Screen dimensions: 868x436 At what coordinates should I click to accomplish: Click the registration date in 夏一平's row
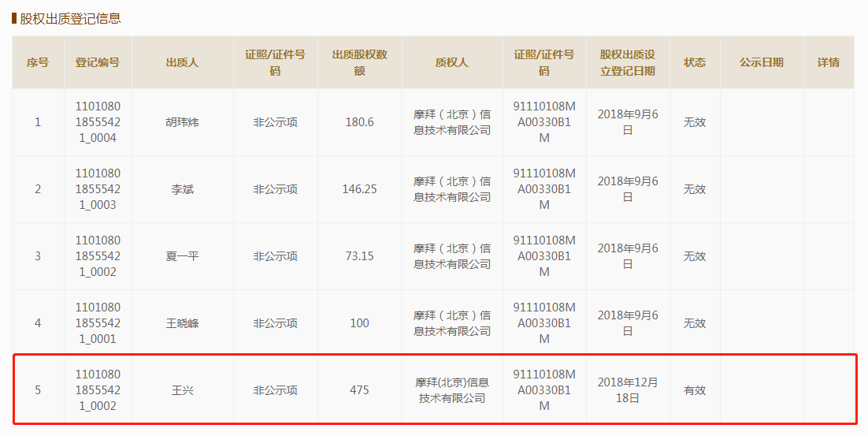[627, 256]
